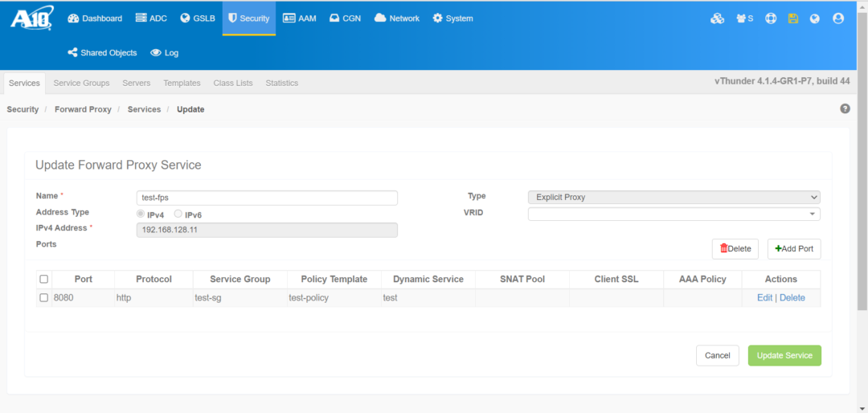Open the partition cluster icon in header
The width and height of the screenshot is (868, 413).
[x=718, y=18]
